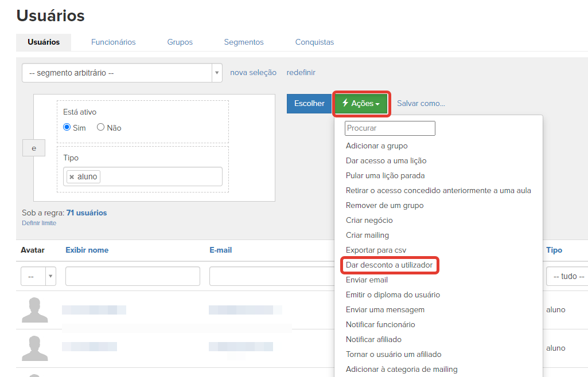Sort by Tipo column header
The width and height of the screenshot is (588, 377).
[554, 250]
